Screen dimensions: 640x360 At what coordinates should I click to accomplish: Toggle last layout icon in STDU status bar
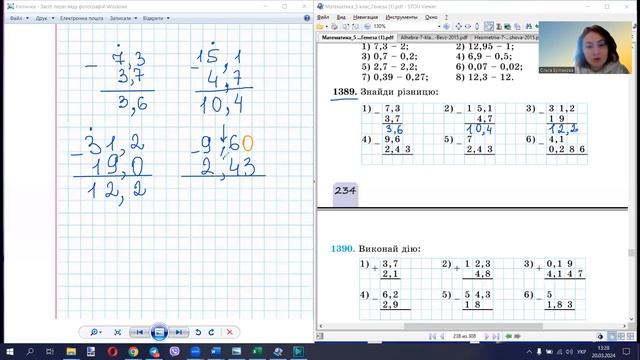[x=631, y=336]
